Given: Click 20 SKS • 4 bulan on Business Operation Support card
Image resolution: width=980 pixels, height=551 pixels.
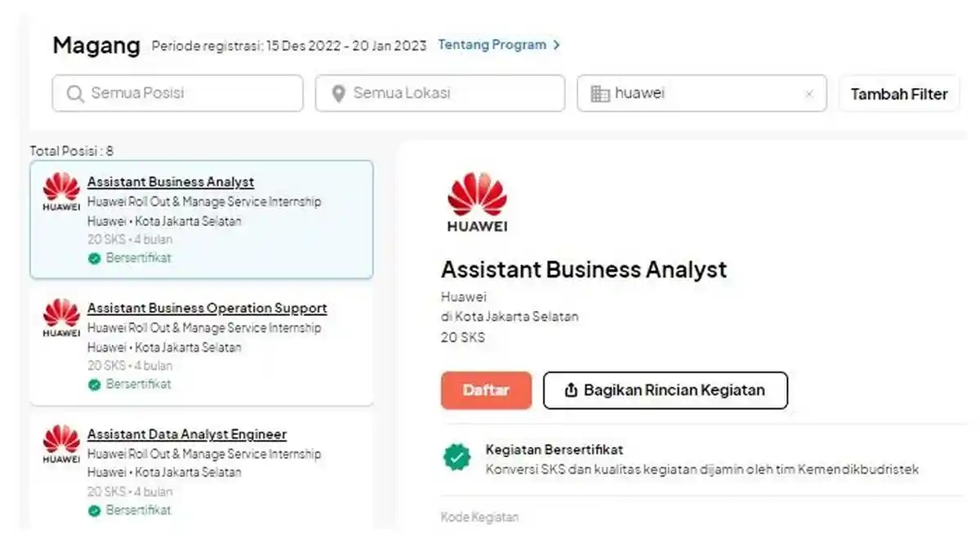Looking at the screenshot, I should click(x=130, y=366).
